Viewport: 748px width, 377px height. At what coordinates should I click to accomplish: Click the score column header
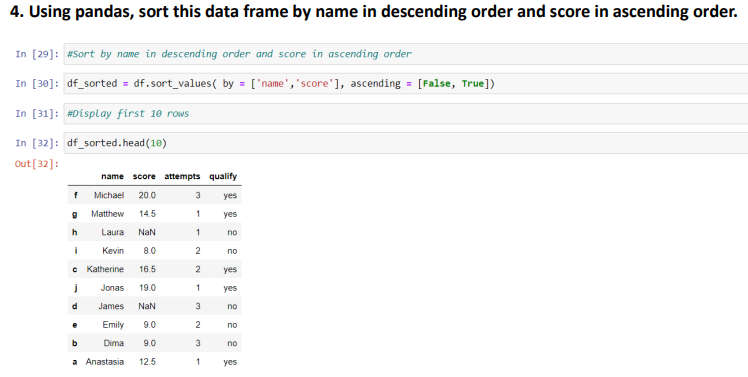[x=144, y=176]
